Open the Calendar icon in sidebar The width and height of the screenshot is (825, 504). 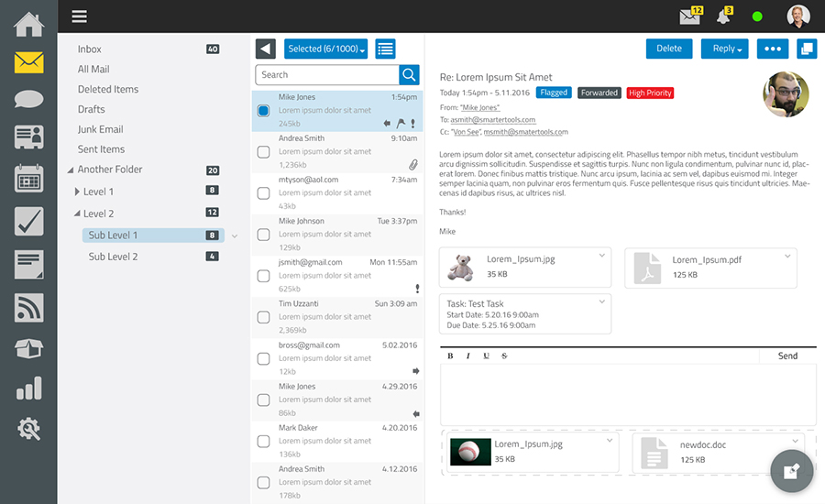28,178
